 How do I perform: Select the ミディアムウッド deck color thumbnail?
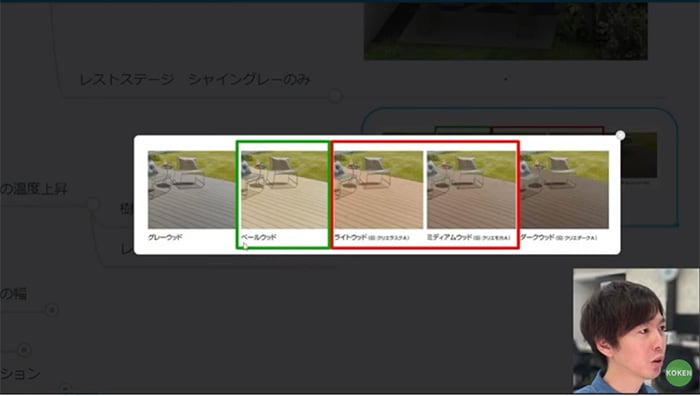click(471, 190)
